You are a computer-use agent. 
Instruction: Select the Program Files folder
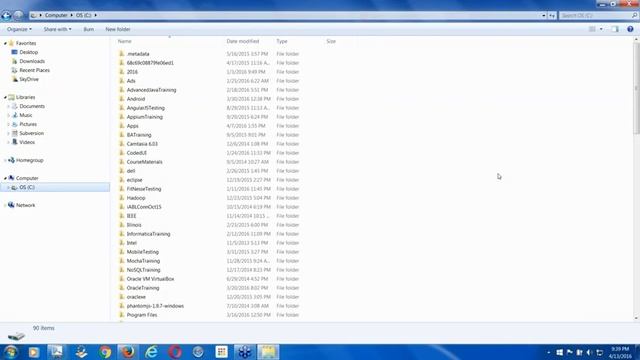pyautogui.click(x=142, y=315)
